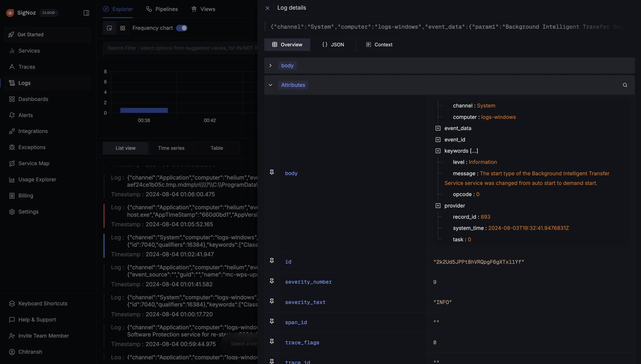Open log entry timestamped 01:05:52.165
Image resolution: width=641 pixels, height=364 pixels.
[181, 216]
